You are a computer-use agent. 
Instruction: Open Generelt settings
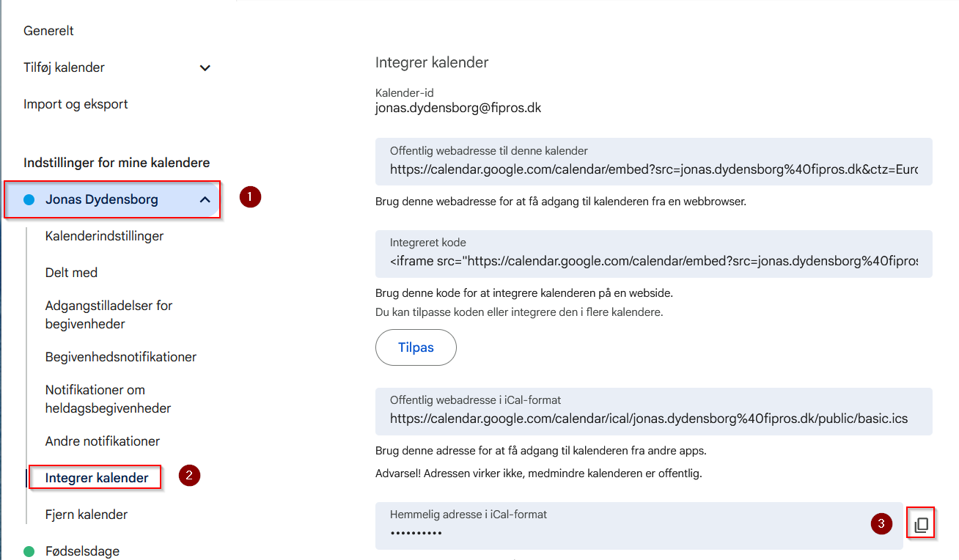pyautogui.click(x=48, y=31)
